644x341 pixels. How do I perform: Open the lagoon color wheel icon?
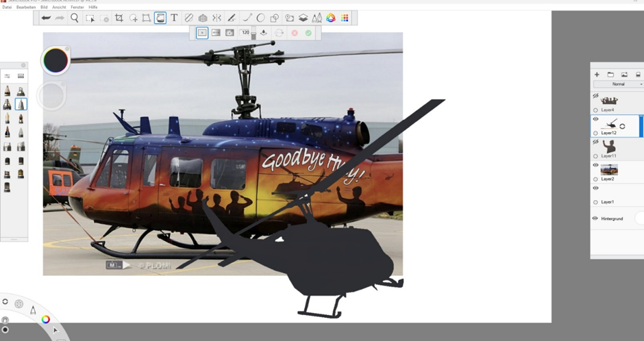click(x=46, y=319)
